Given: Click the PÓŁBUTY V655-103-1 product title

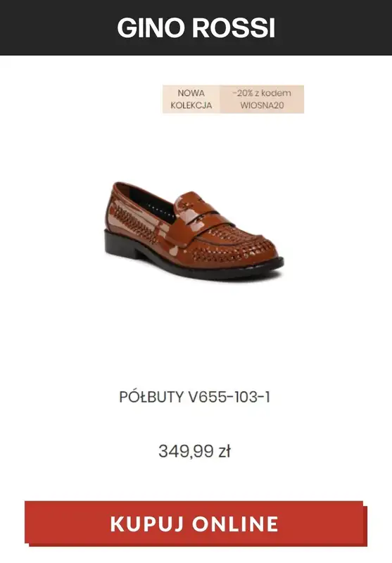Looking at the screenshot, I should point(194,397).
